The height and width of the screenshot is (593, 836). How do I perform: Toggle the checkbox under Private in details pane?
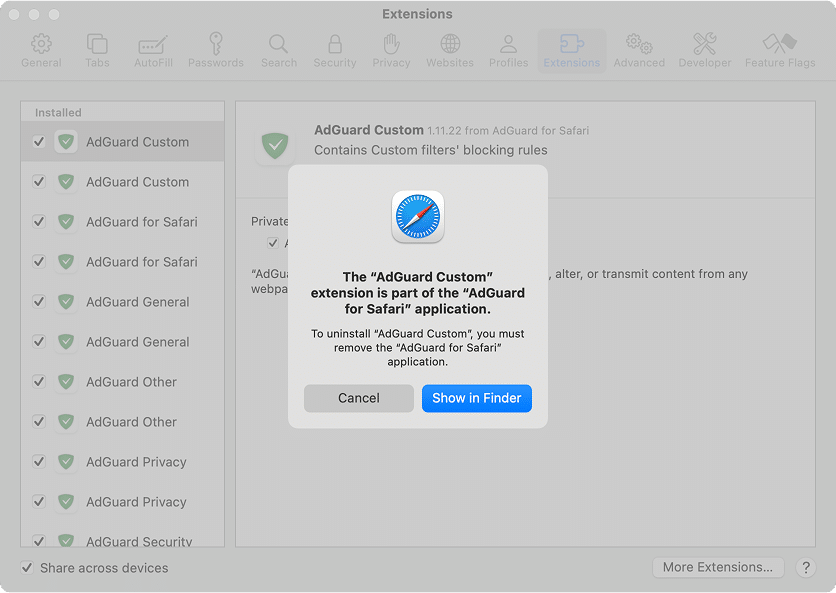coord(272,243)
